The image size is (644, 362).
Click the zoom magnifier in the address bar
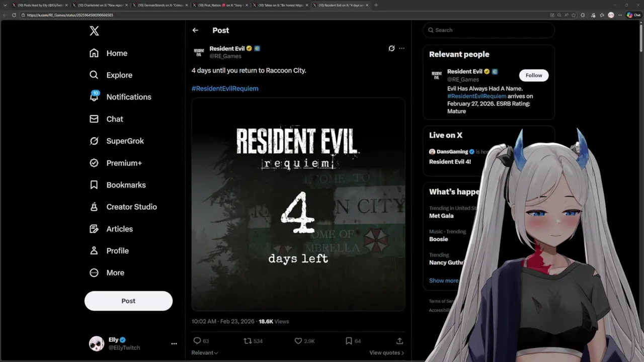click(559, 15)
